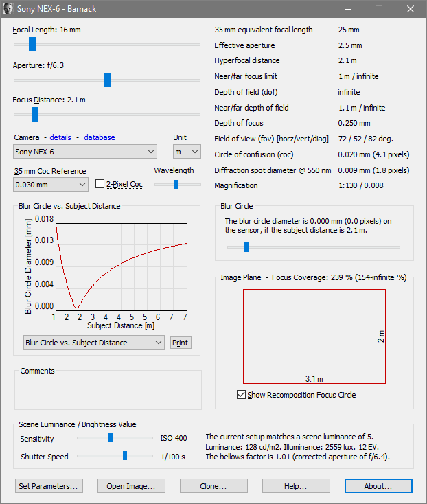This screenshot has width=427, height=504.
Task: Click the Shutter Speed slider handle
Action: [x=125, y=455]
